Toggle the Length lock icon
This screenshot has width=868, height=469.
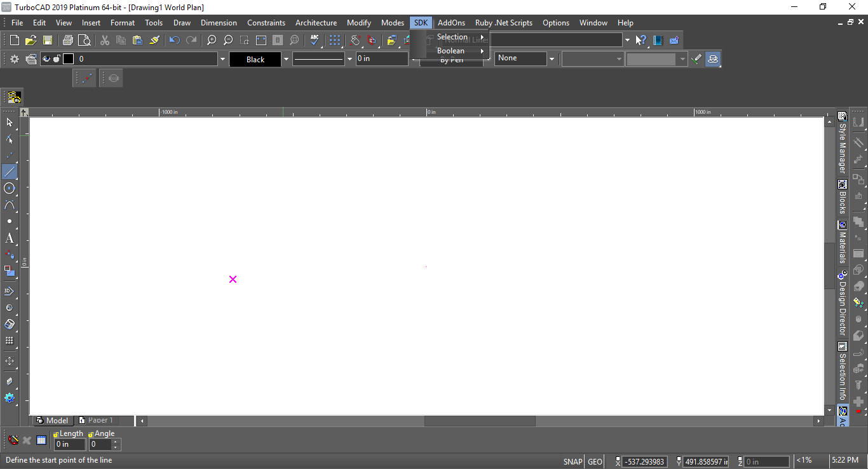(56, 434)
